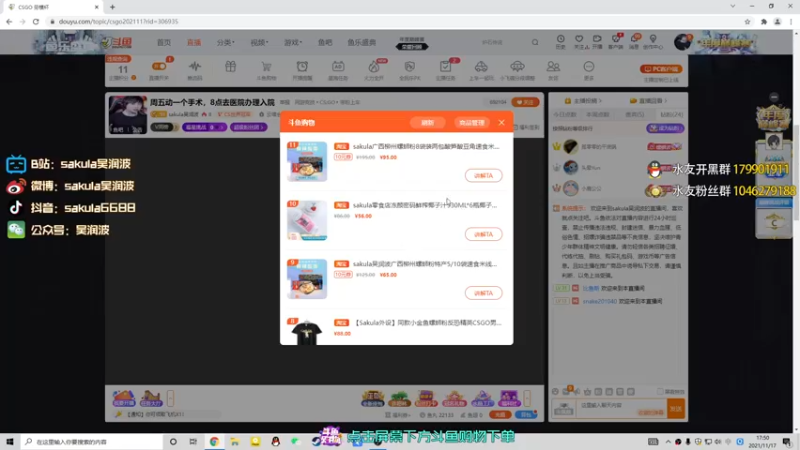Click 讲解TA for the ¥95.00 product
The height and width of the screenshot is (450, 800).
(x=483, y=176)
